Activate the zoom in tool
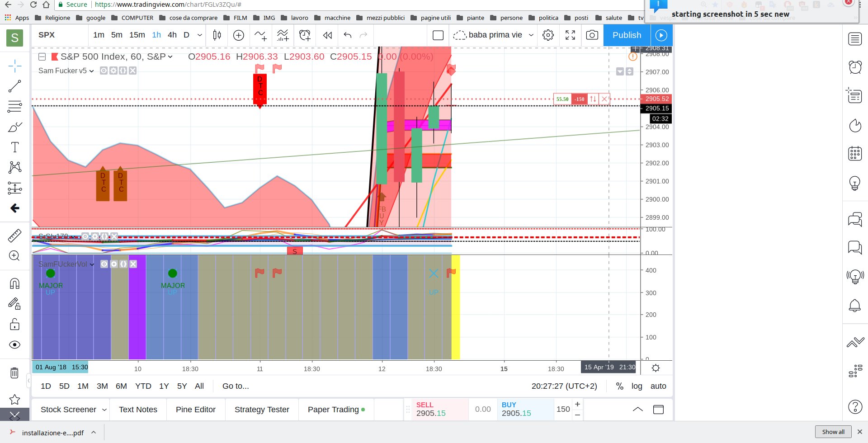Viewport: 868px width, 443px height. 14,256
